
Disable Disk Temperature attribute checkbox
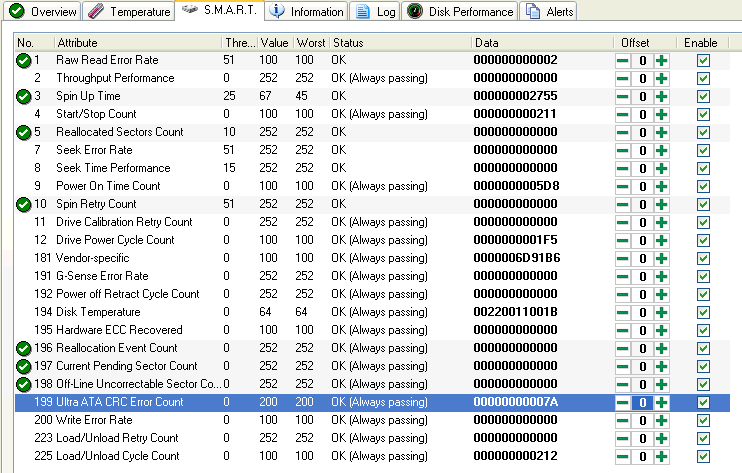703,313
